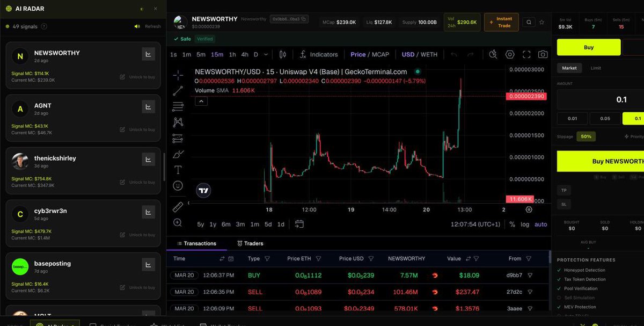
Task: Click the zoom-in magnifier on chart toolbar
Action: click(x=178, y=222)
